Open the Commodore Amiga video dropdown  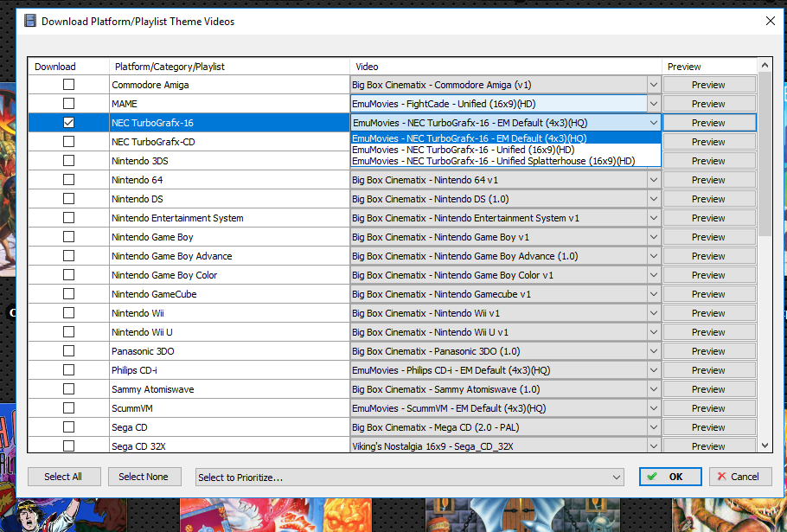coord(654,85)
